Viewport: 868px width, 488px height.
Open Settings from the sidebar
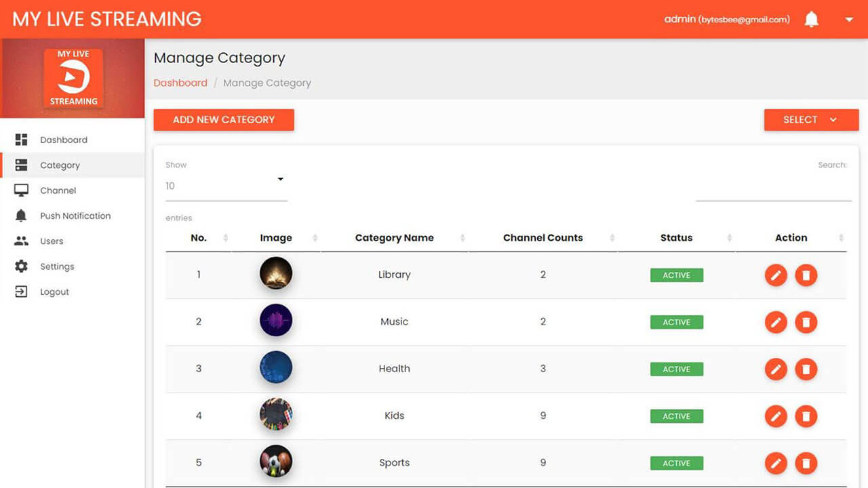pyautogui.click(x=57, y=266)
